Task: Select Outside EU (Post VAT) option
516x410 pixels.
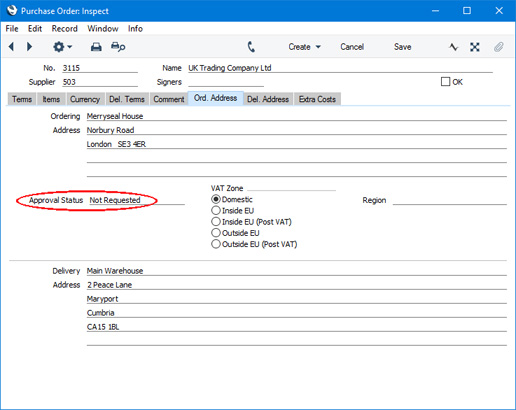Action: point(216,244)
